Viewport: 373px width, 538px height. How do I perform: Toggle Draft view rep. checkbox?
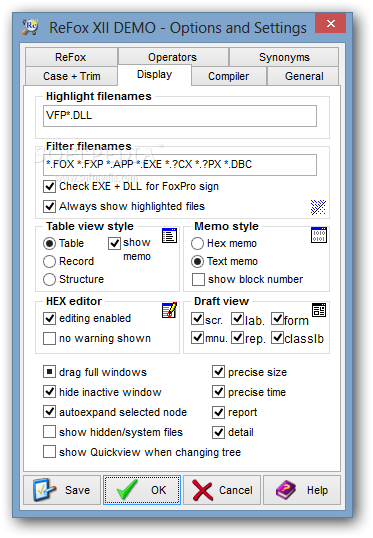coord(237,338)
